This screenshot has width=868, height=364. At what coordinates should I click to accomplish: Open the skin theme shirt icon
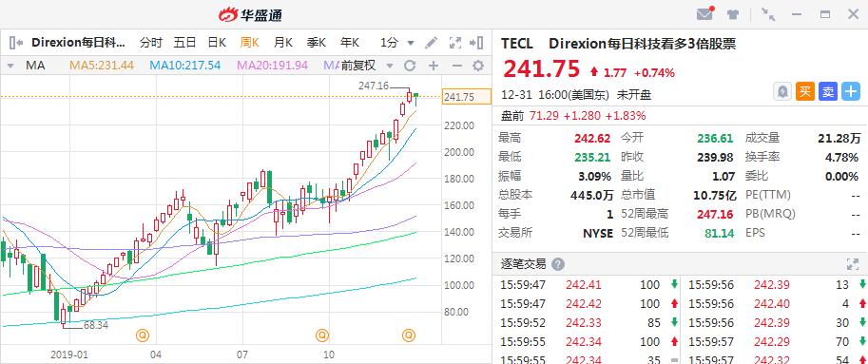(x=733, y=14)
